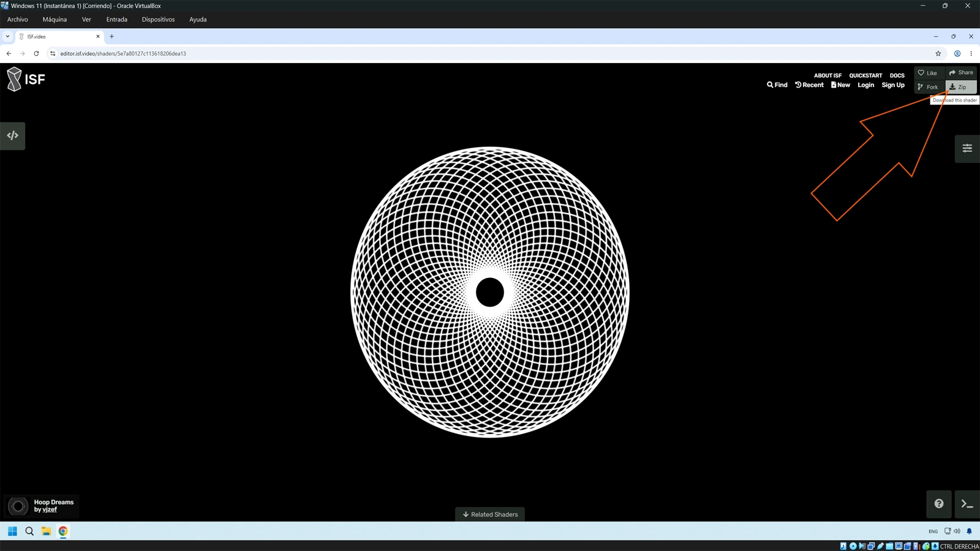Fork this shader
The width and height of the screenshot is (980, 551).
tap(929, 87)
